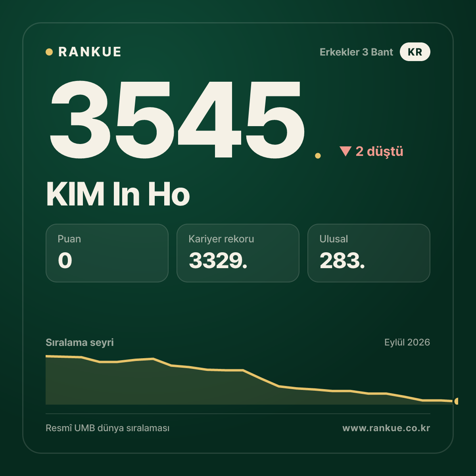Click the 'Erkekler 3 Bant' category label

(356, 52)
